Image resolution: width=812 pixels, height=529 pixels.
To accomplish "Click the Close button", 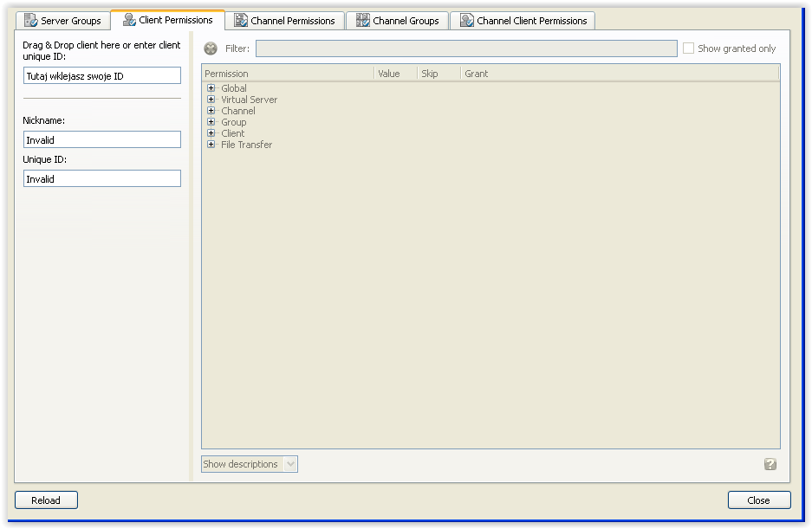I will [759, 500].
